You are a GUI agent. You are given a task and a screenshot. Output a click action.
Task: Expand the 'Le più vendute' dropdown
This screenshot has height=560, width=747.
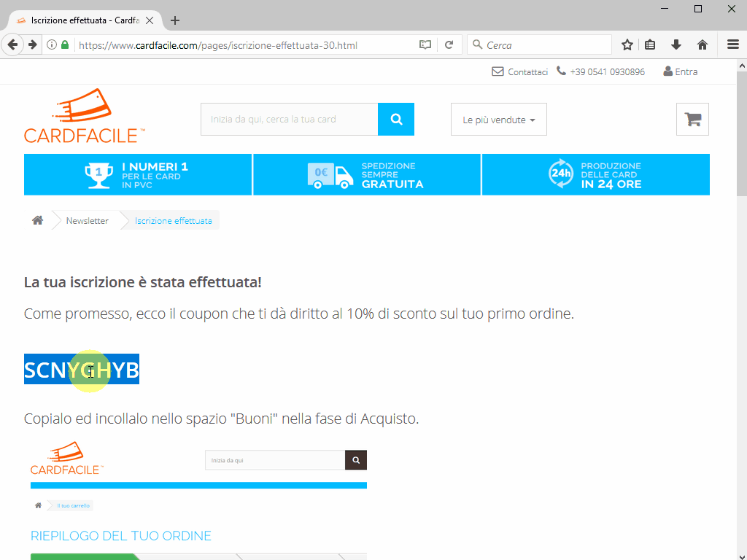coord(499,120)
